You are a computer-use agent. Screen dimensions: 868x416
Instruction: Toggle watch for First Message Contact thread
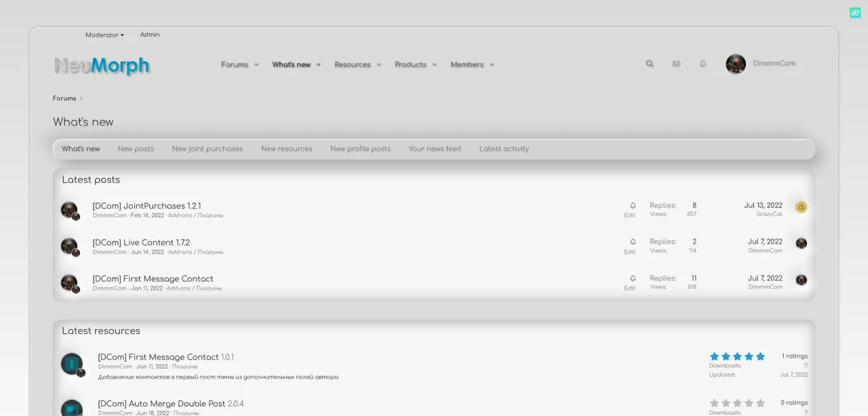(x=631, y=278)
